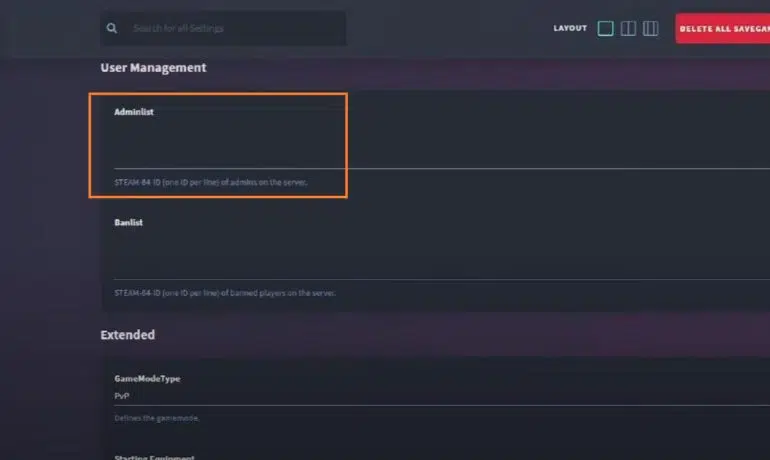Select the single-column layout icon
The width and height of the screenshot is (770, 460).
[x=605, y=28]
